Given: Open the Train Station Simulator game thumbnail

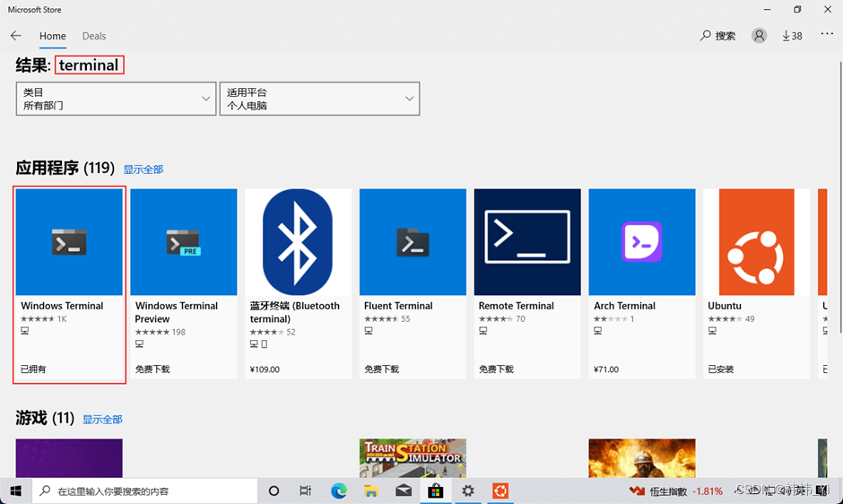Looking at the screenshot, I should point(413,457).
